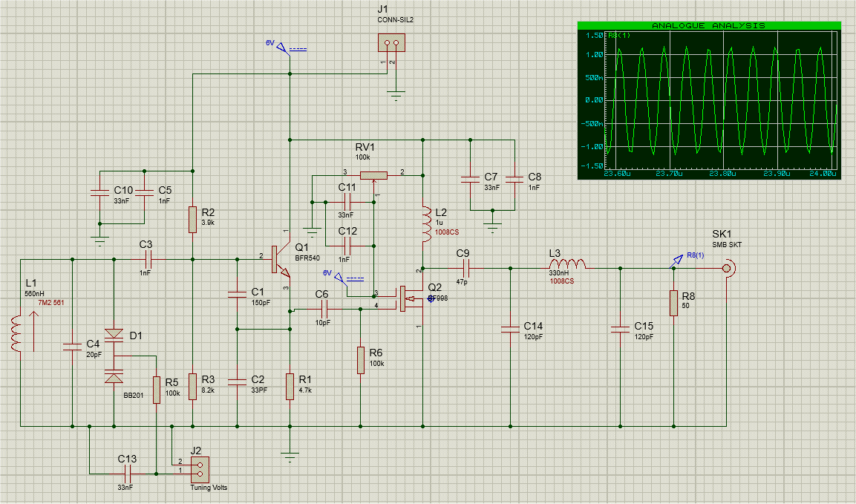Select the L3 inductor coil
The height and width of the screenshot is (504, 856).
coord(567,264)
